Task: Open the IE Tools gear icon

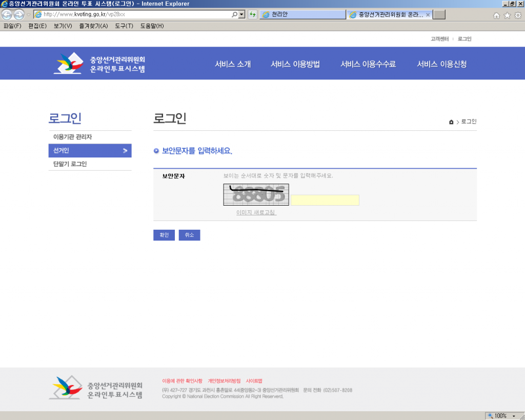Action: point(518,15)
